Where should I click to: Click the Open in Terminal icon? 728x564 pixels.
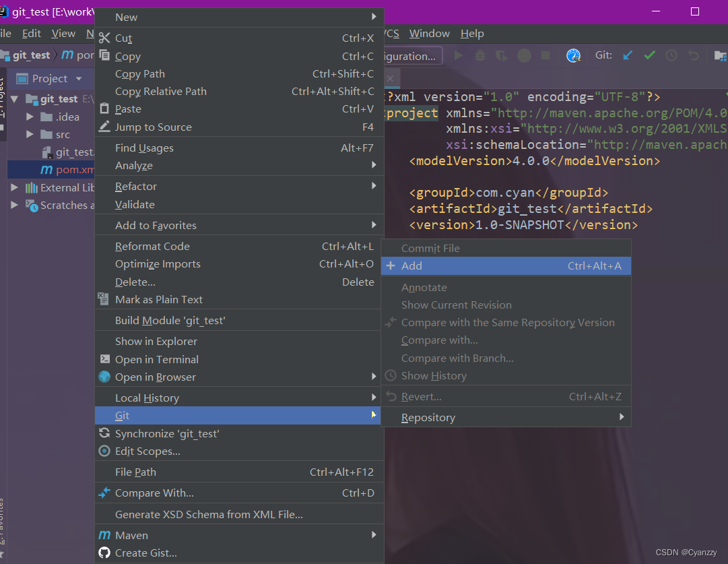tap(105, 358)
